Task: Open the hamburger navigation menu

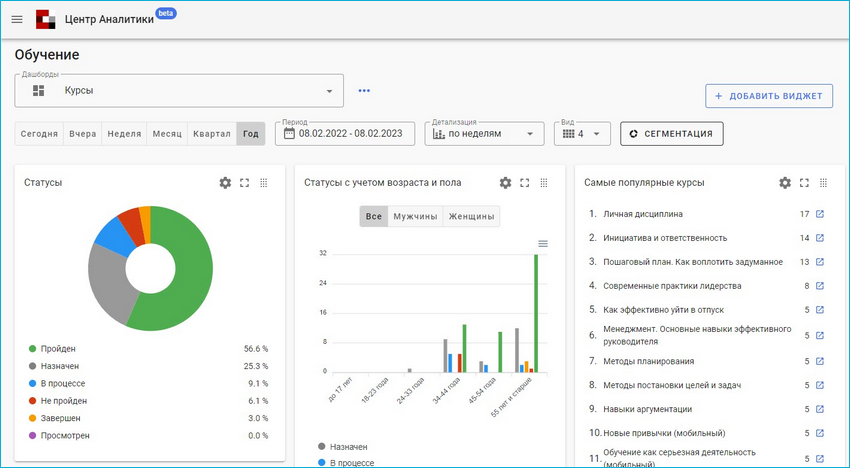Action: (x=17, y=20)
